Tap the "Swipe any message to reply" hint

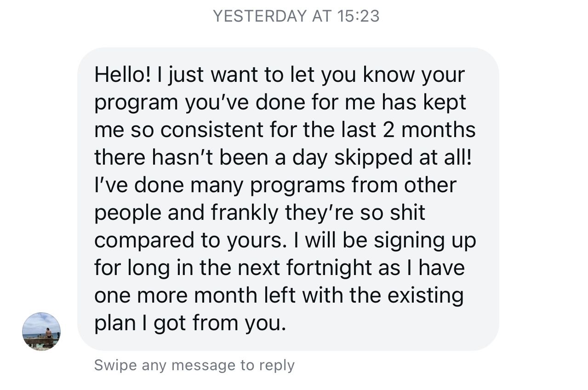[194, 366]
